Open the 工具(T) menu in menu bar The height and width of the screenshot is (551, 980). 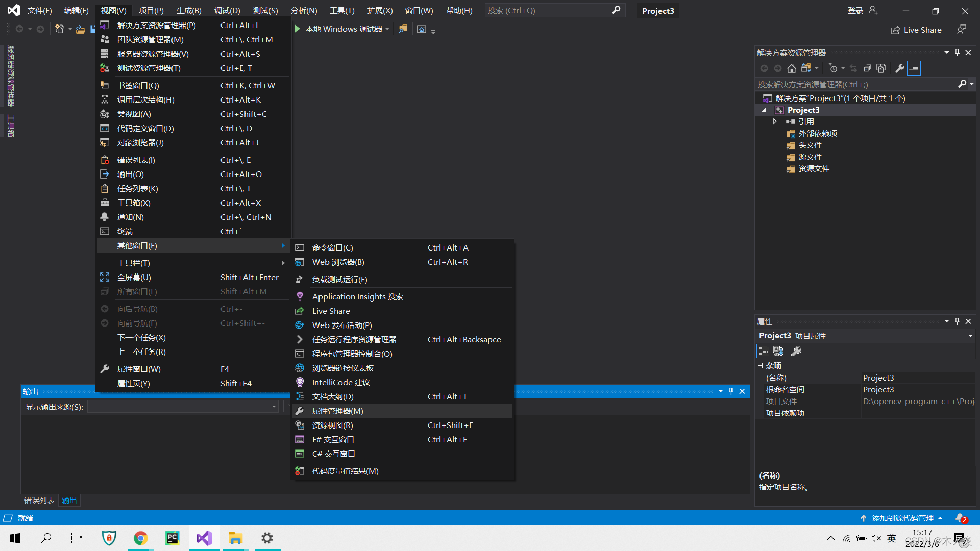(x=342, y=10)
